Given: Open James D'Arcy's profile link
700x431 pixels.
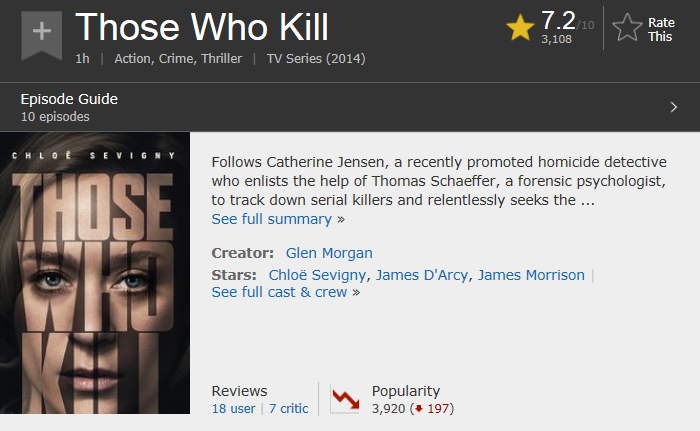Looking at the screenshot, I should [x=421, y=275].
